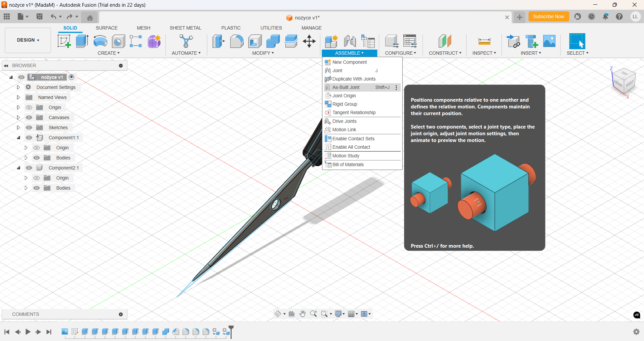Select the Hole tool

click(118, 41)
